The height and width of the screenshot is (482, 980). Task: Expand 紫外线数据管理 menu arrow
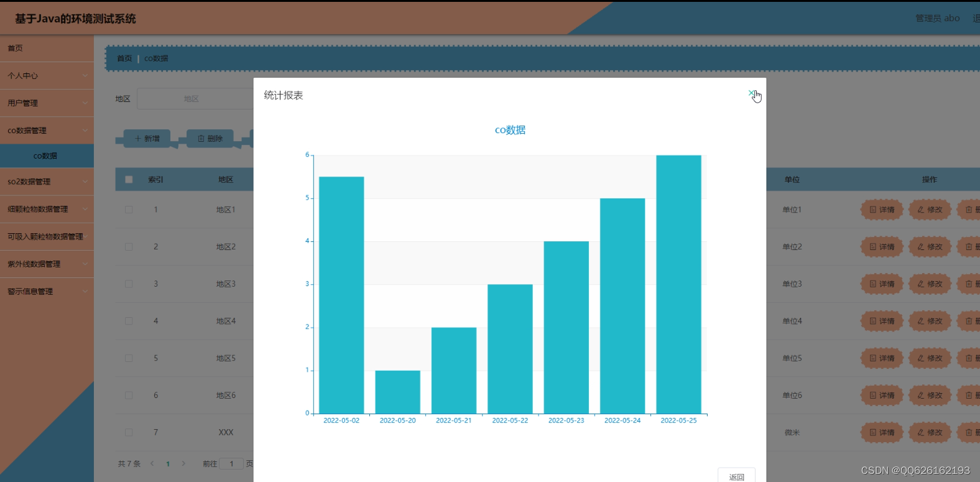tap(85, 264)
